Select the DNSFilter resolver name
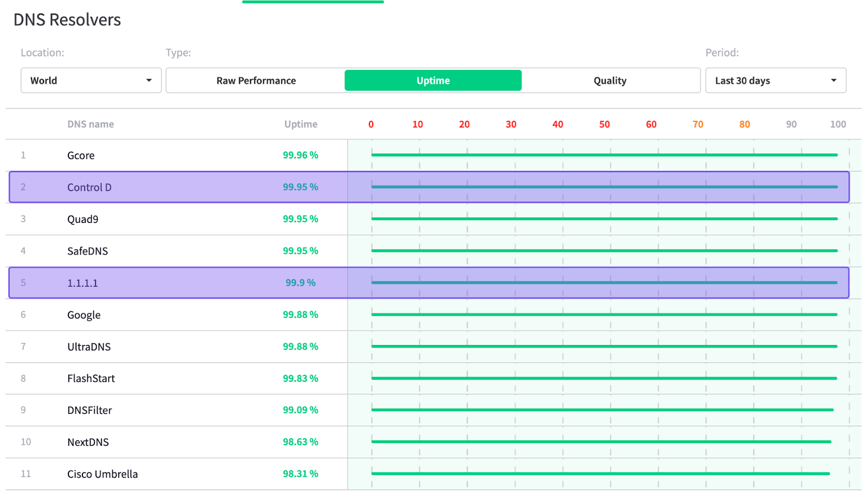This screenshot has width=868, height=500. (x=90, y=411)
